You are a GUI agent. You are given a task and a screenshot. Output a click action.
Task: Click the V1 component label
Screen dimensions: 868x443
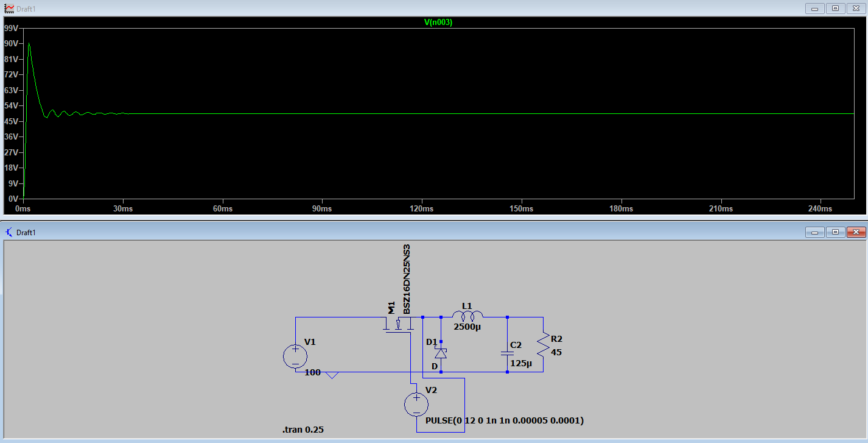310,342
